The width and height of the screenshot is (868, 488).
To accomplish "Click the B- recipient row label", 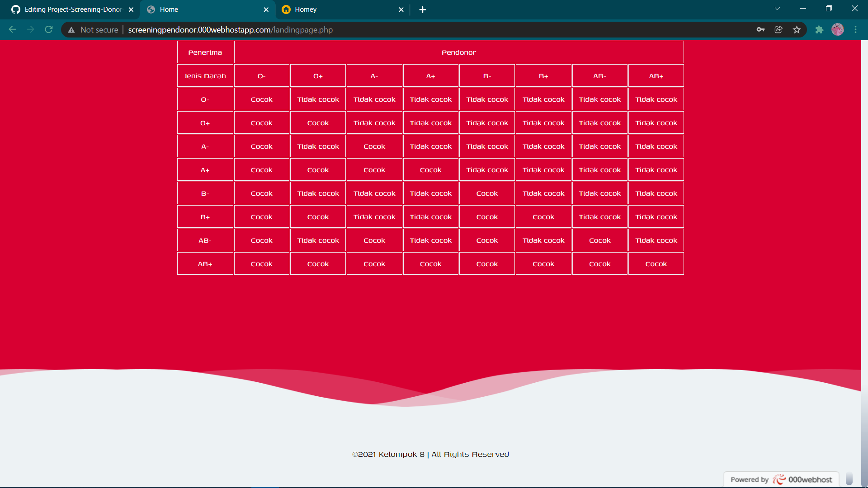I will [205, 193].
